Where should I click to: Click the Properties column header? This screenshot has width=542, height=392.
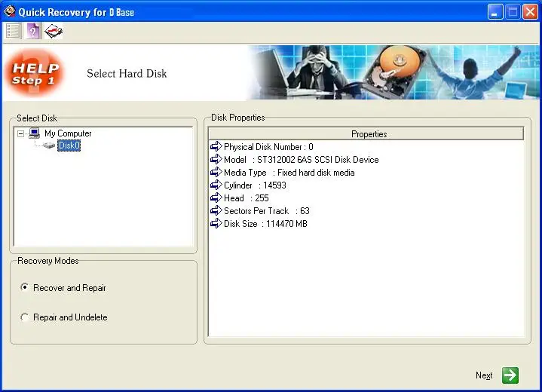[366, 133]
